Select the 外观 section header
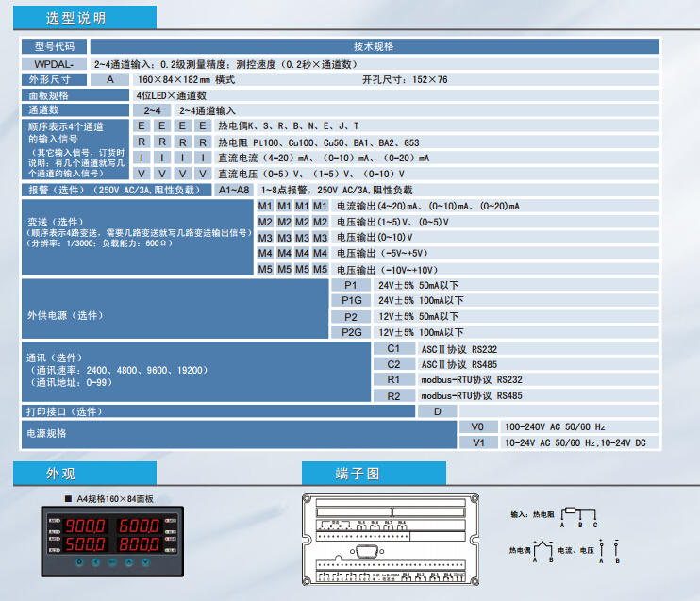Screen dimensions: 700x601 [x=61, y=474]
